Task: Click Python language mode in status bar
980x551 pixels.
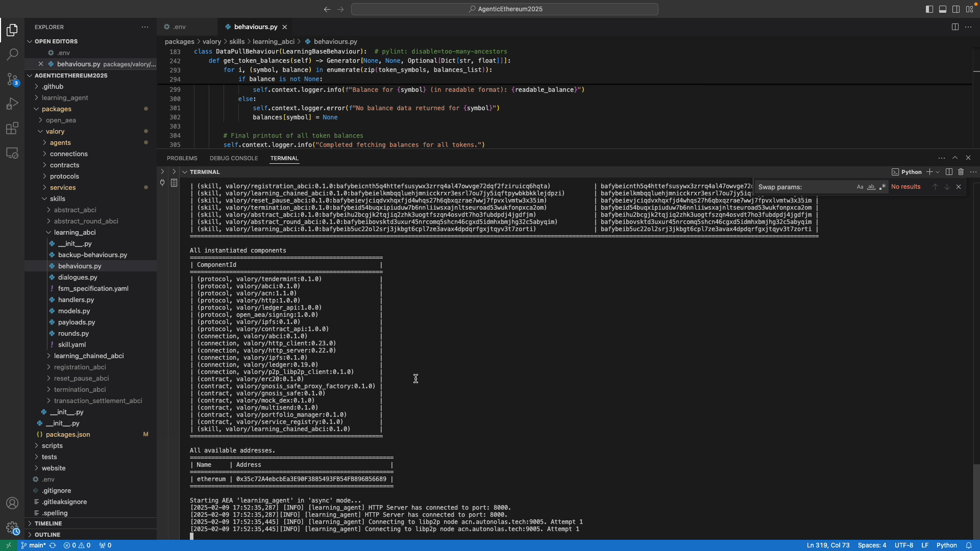Action: [x=946, y=545]
